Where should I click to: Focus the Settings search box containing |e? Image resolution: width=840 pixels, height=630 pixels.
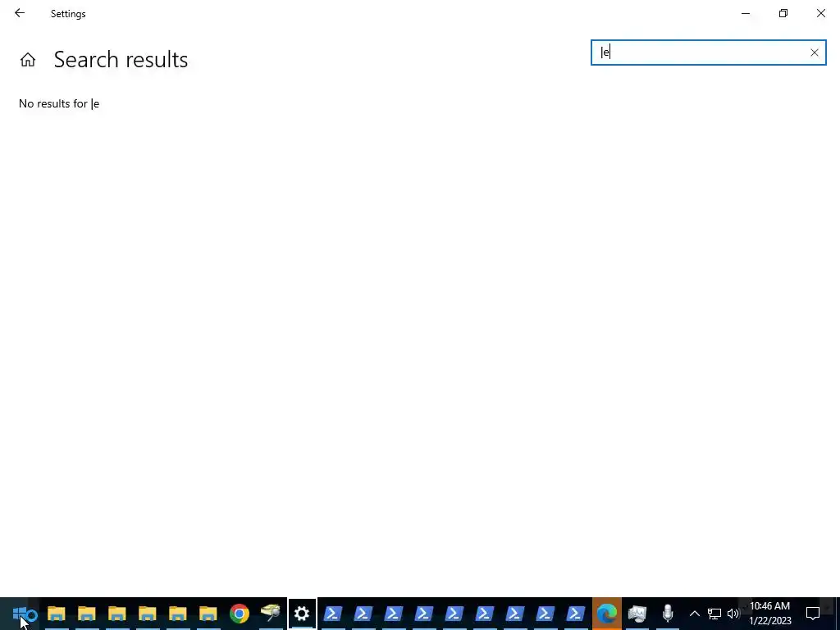(x=708, y=52)
